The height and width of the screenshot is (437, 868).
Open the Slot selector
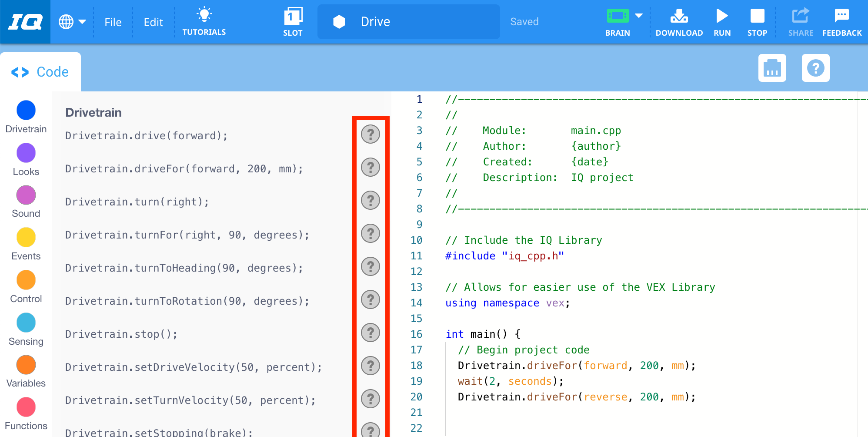[x=293, y=21]
